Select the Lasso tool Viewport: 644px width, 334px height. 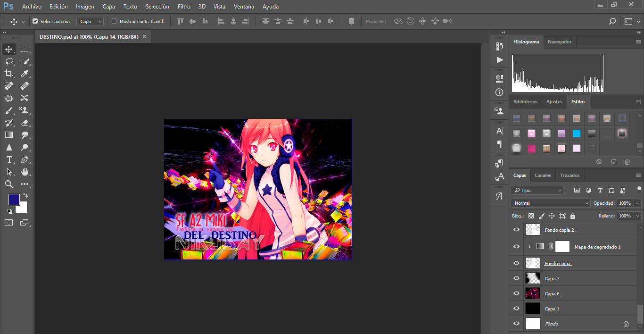[x=9, y=61]
